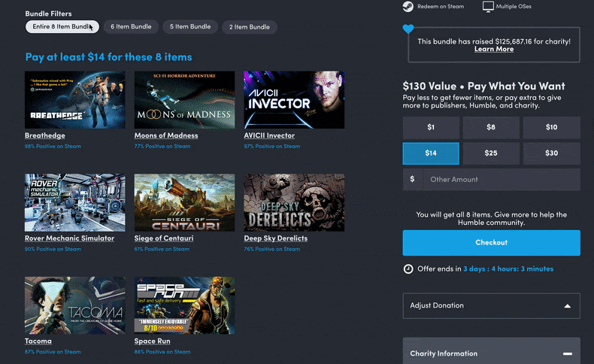Open Moons of Madness thumbnail

pos(184,99)
